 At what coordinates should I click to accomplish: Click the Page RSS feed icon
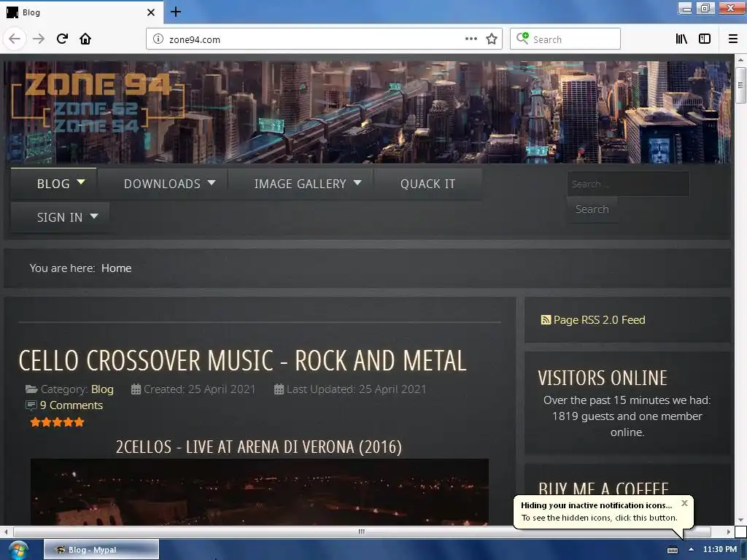coord(546,320)
